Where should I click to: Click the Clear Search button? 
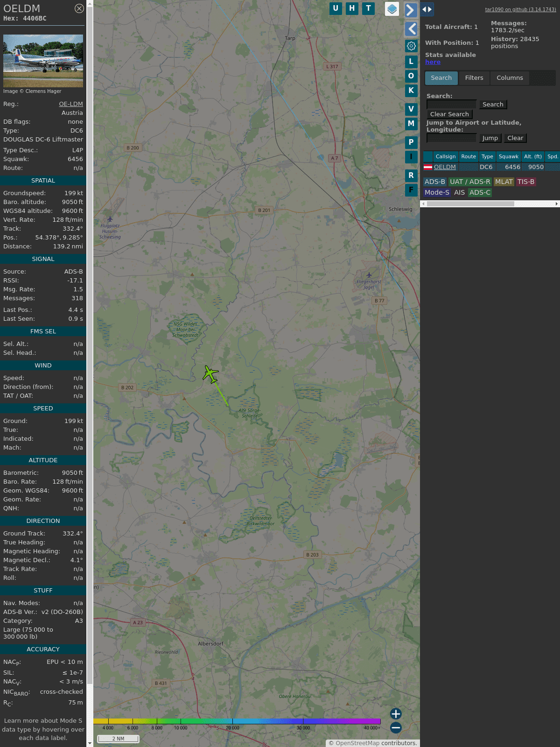449,114
